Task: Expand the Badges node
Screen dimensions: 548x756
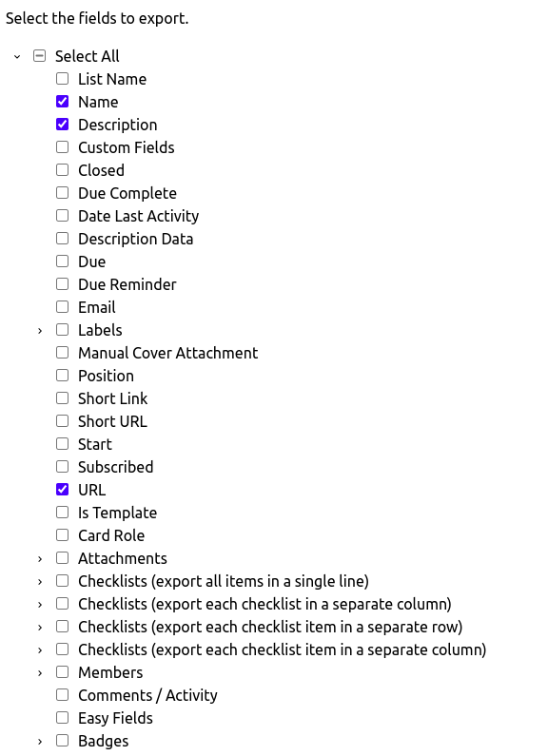Action: click(x=40, y=742)
